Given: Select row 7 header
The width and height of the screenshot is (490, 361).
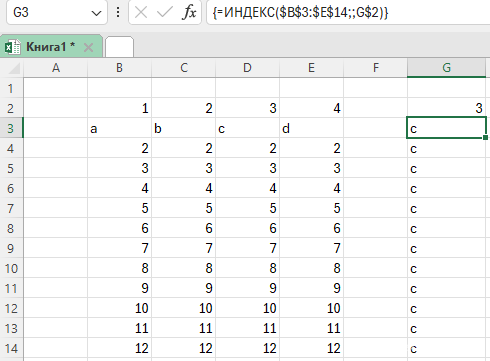Looking at the screenshot, I should tap(11, 208).
